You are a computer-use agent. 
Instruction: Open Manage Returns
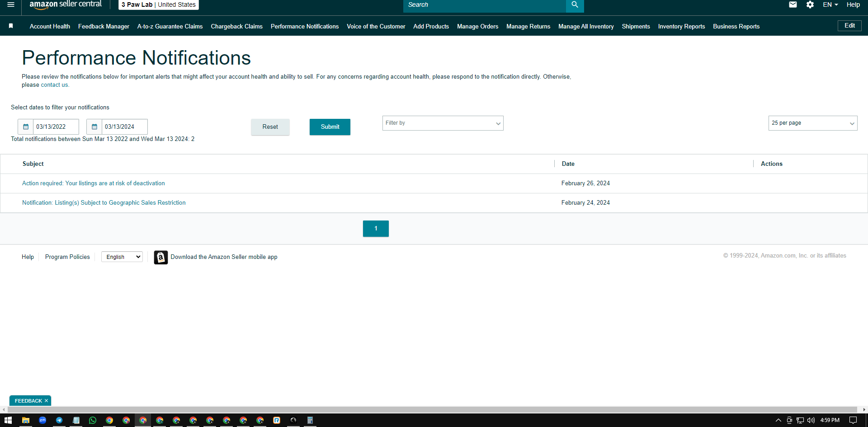(528, 27)
